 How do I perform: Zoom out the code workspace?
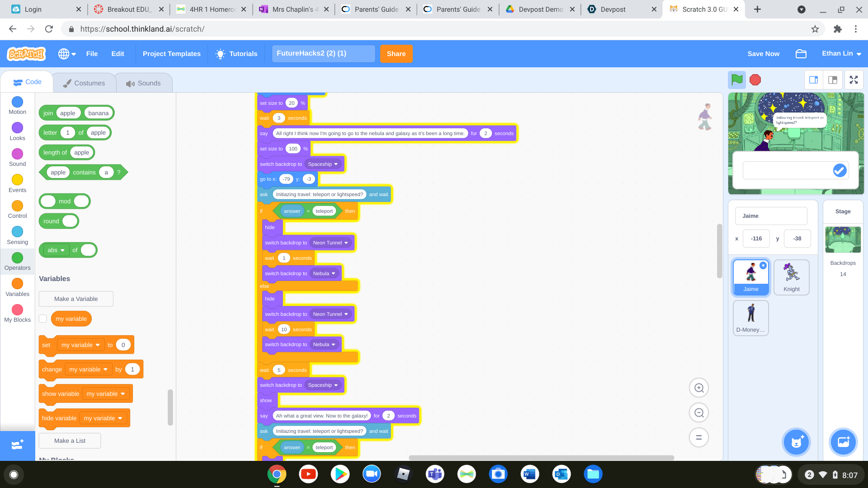coord(699,413)
